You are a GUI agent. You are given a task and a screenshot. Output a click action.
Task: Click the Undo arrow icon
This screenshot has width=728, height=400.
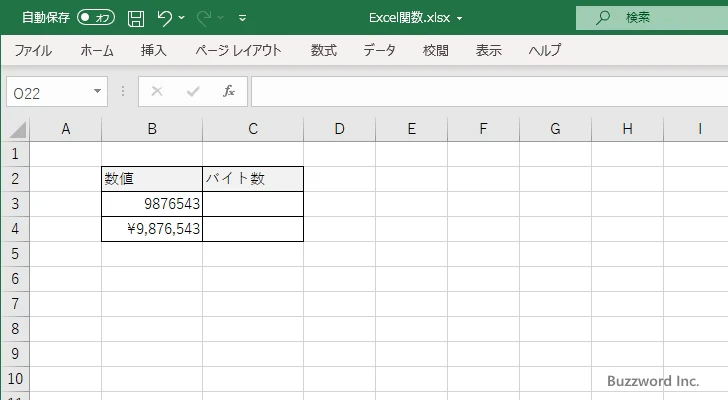click(x=164, y=18)
